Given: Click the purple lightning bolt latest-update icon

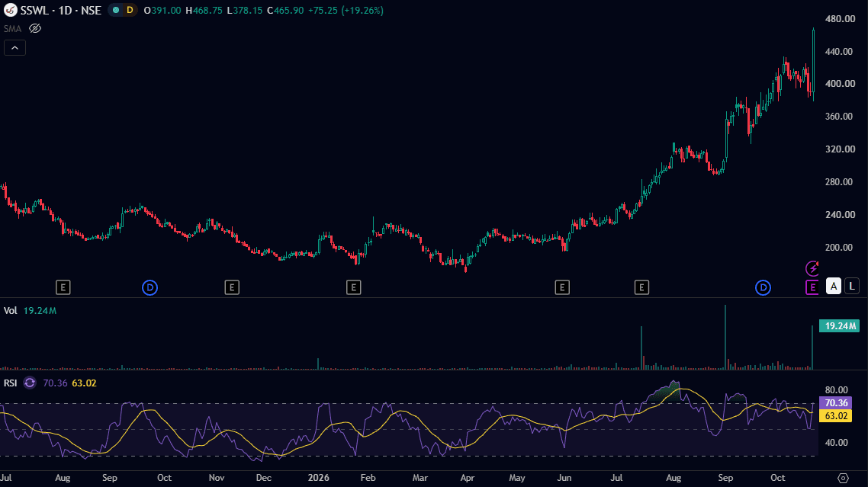Looking at the screenshot, I should [x=812, y=268].
